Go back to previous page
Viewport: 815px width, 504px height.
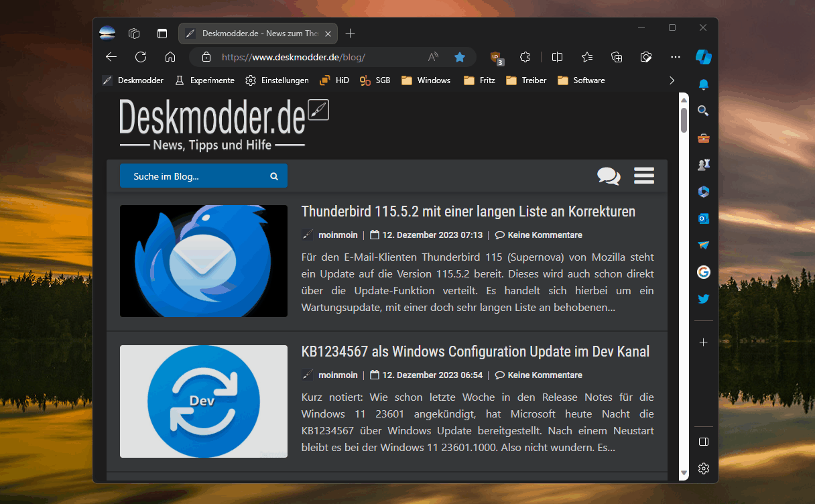pos(111,57)
